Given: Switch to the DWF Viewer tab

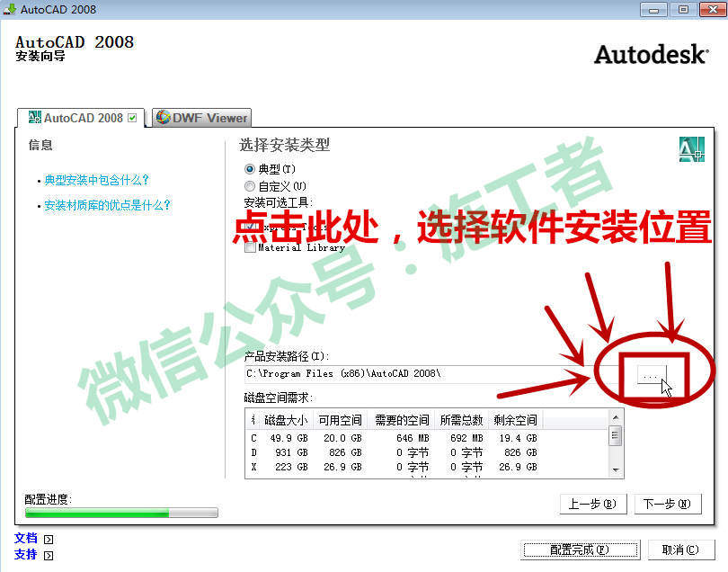Looking at the screenshot, I should 202,118.
